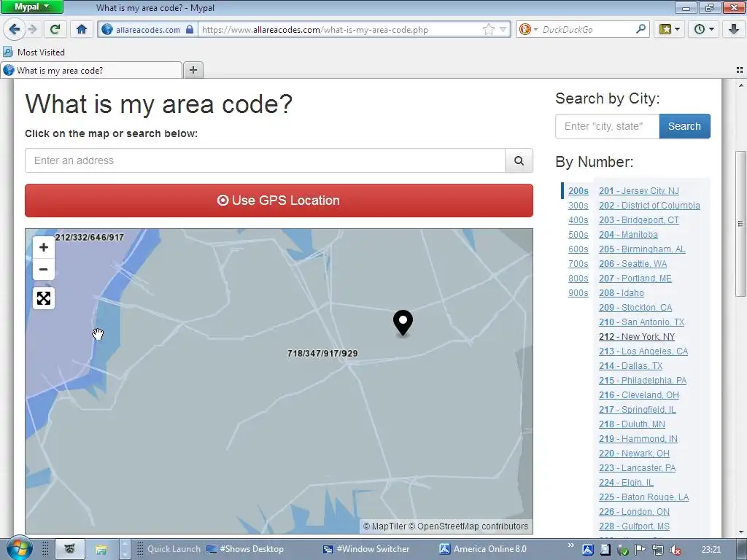Click the page vertical scrollbar thumb
The height and width of the screenshot is (560, 747).
click(x=741, y=223)
